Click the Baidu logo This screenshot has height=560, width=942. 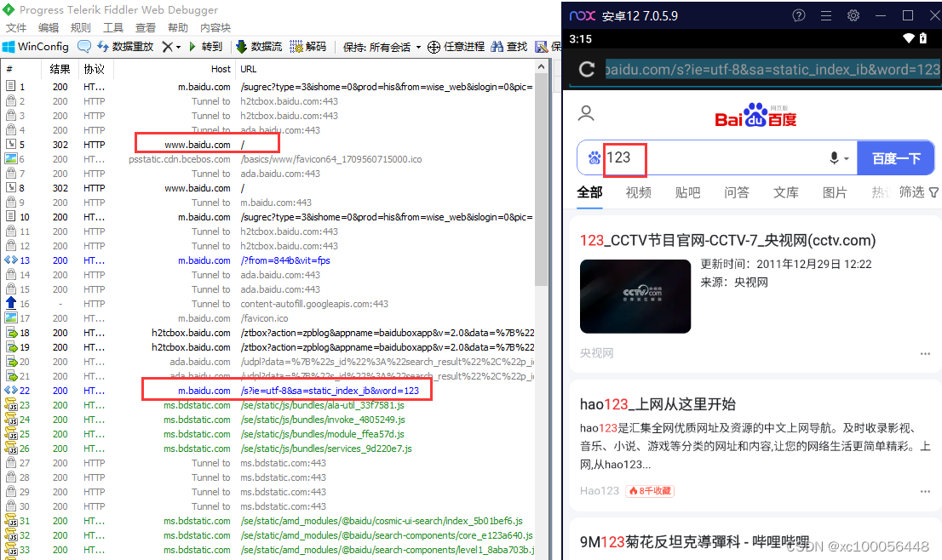[755, 115]
